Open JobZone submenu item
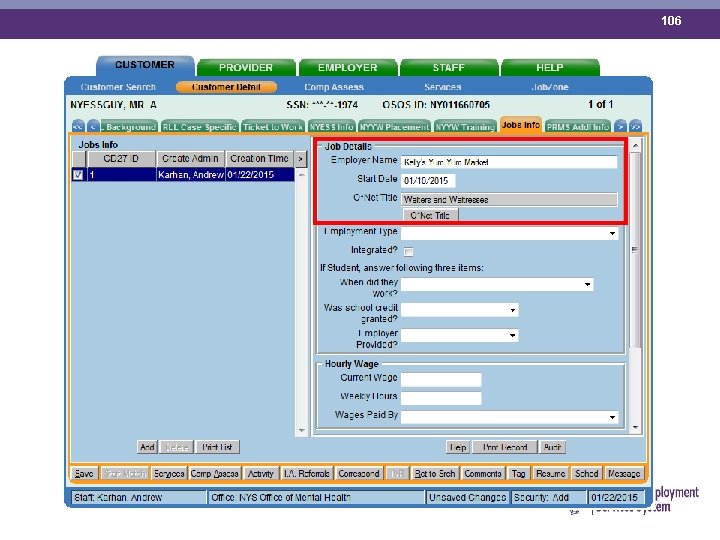This screenshot has height=540, width=720. (550, 87)
